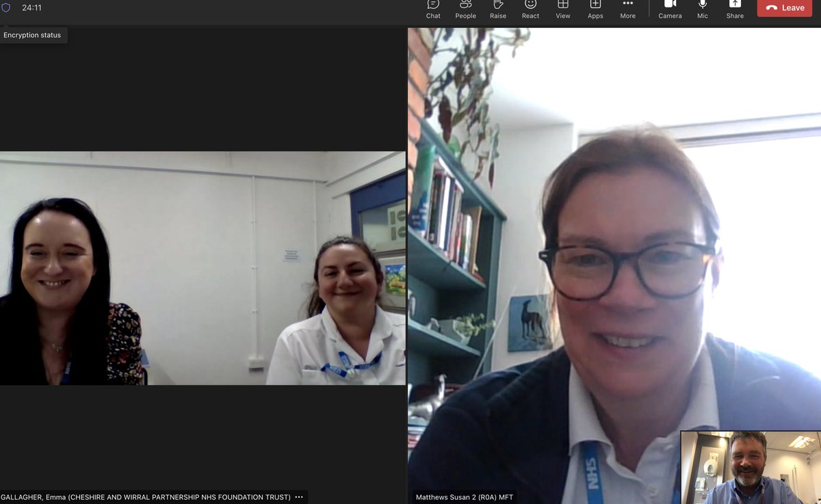Mute or unmute the Mic

click(703, 10)
